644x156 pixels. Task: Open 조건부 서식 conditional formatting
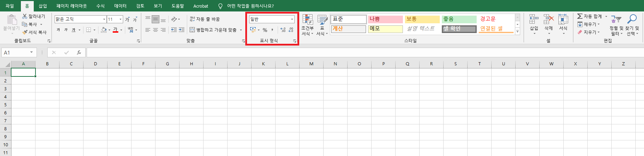click(308, 25)
